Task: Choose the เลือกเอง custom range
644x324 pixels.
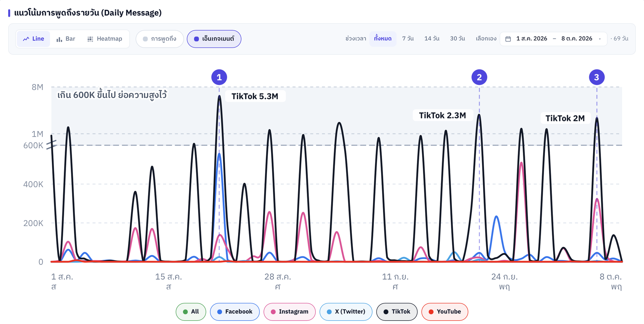Action: (486, 38)
